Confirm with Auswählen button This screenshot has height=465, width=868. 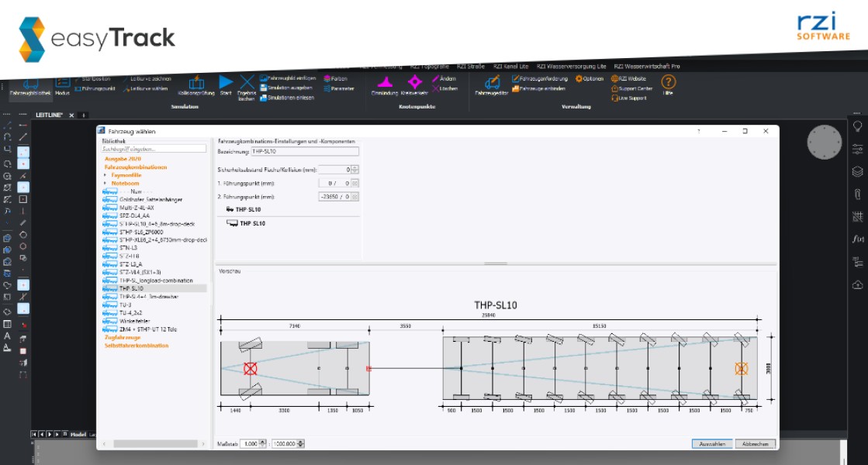tap(712, 444)
